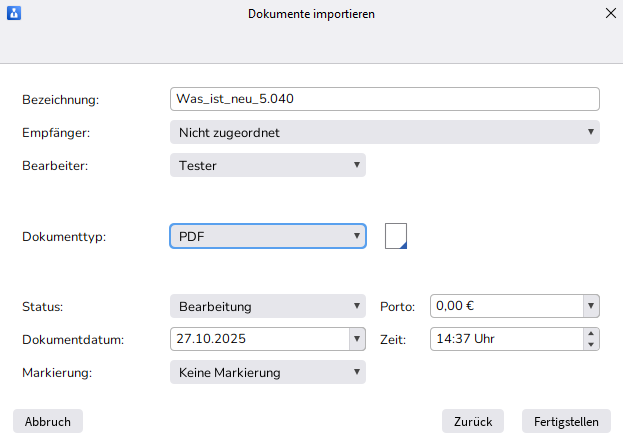Click the application icon in the title bar
The image size is (623, 441).
(14, 14)
